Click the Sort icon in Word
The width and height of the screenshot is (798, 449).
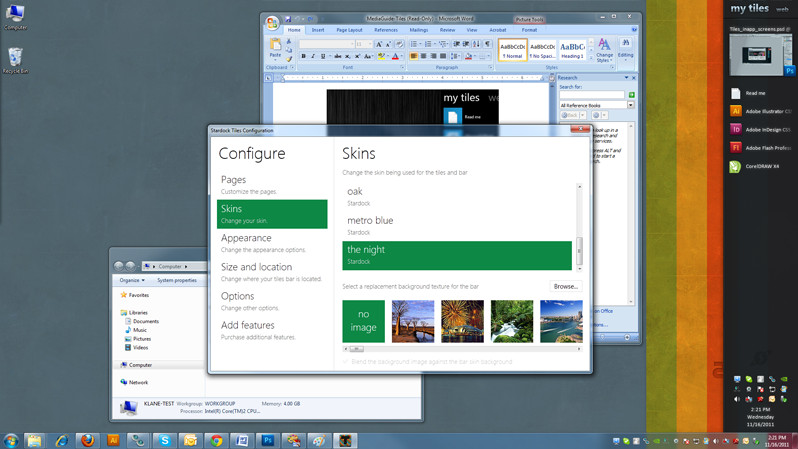[477, 44]
